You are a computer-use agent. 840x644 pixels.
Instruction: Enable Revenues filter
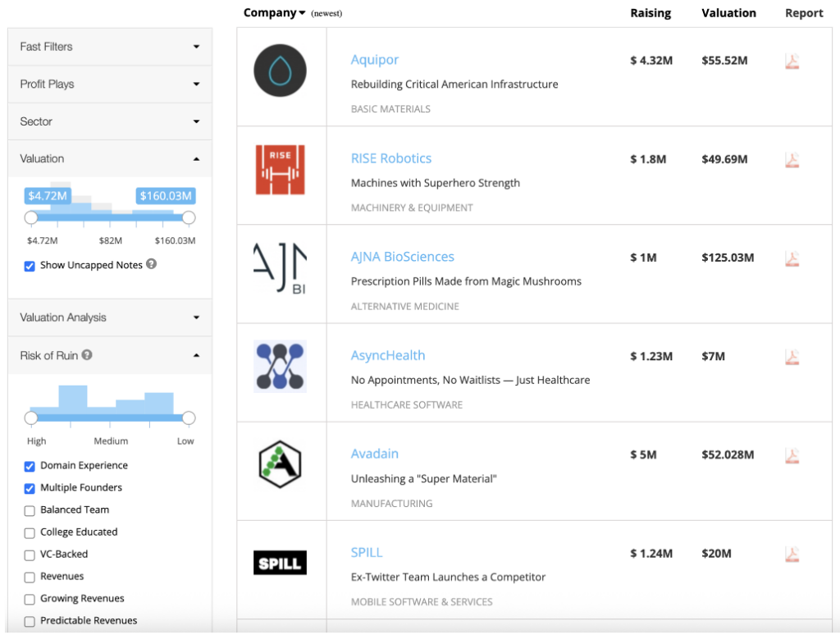coord(30,577)
